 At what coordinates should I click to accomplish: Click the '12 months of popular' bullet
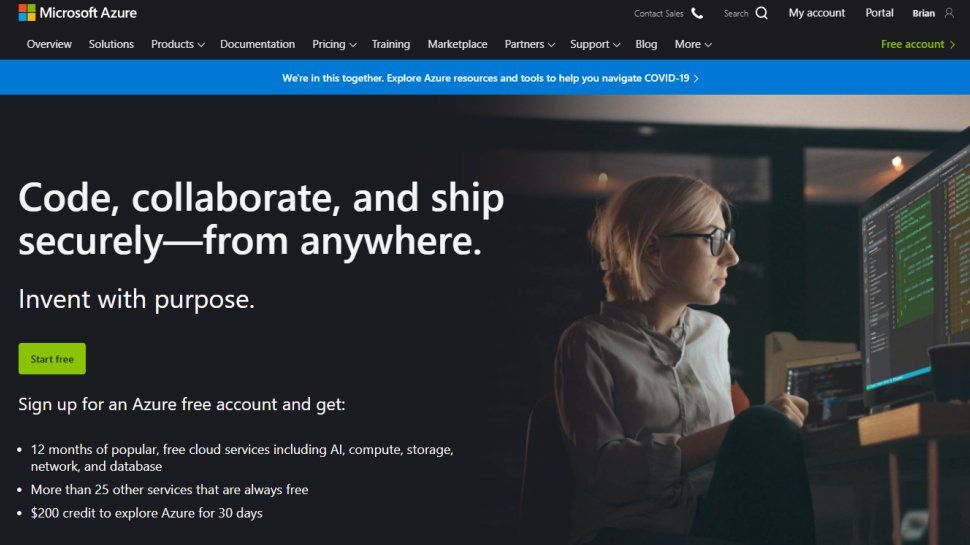coord(242,458)
